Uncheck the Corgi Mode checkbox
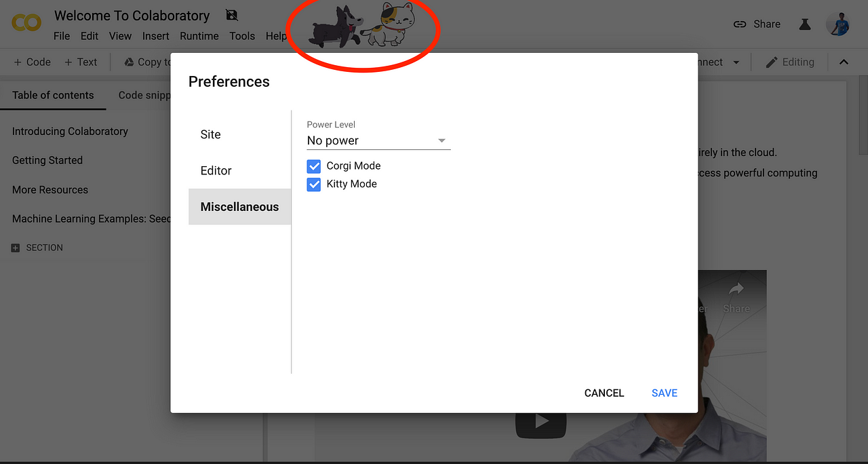The height and width of the screenshot is (464, 868). tap(314, 166)
